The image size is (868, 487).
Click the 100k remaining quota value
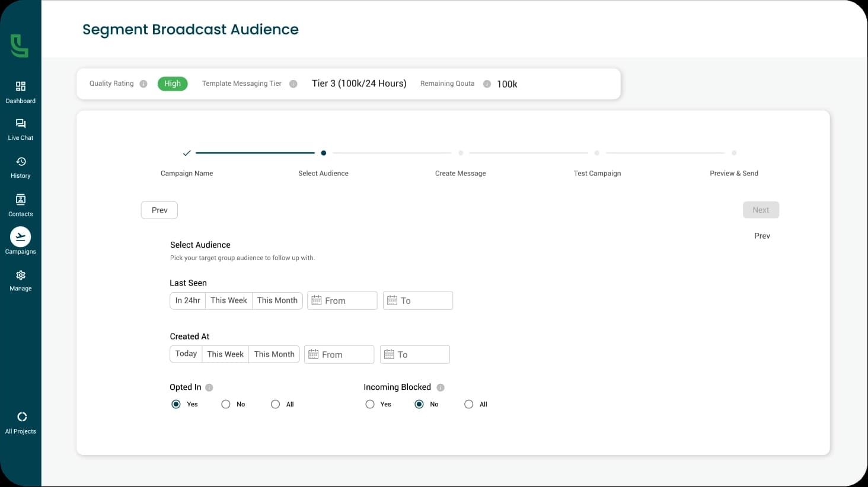pyautogui.click(x=507, y=84)
